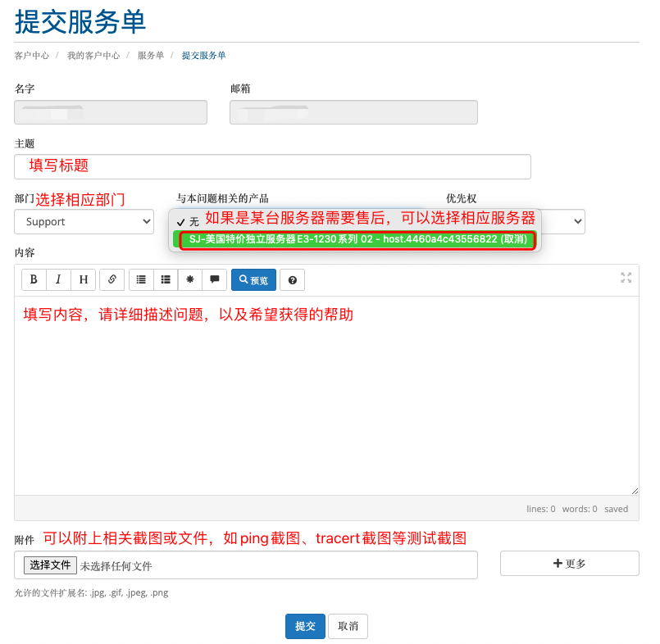Apply italic formatting in the editor
Screen dimensions: 660x644
click(58, 279)
